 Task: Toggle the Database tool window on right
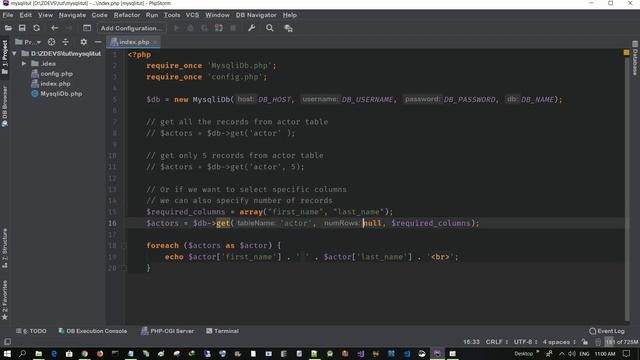(635, 58)
